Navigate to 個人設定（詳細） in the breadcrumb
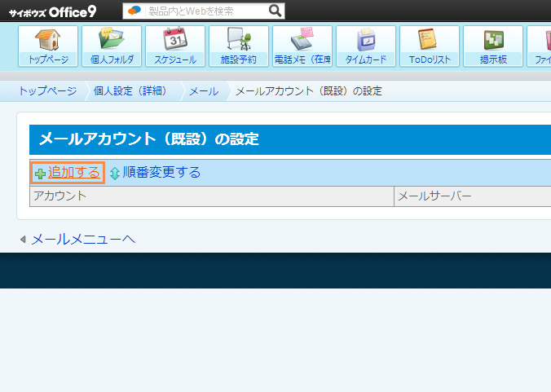The width and height of the screenshot is (551, 392). (130, 91)
